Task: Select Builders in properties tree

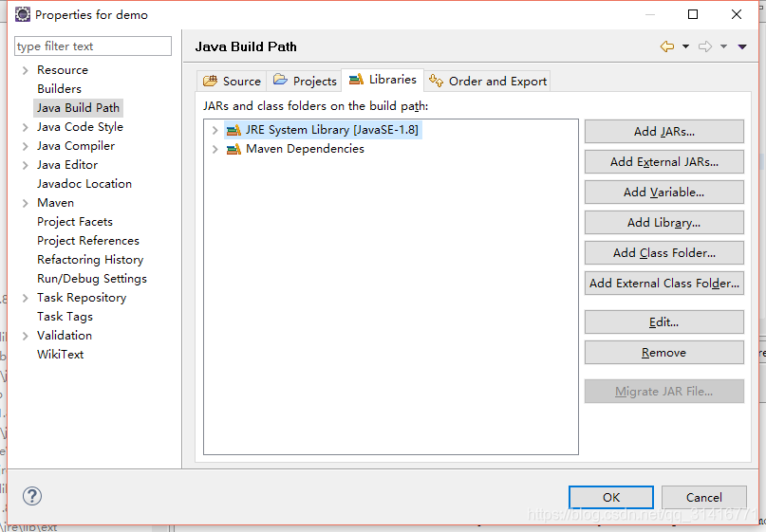Action: pyautogui.click(x=59, y=89)
